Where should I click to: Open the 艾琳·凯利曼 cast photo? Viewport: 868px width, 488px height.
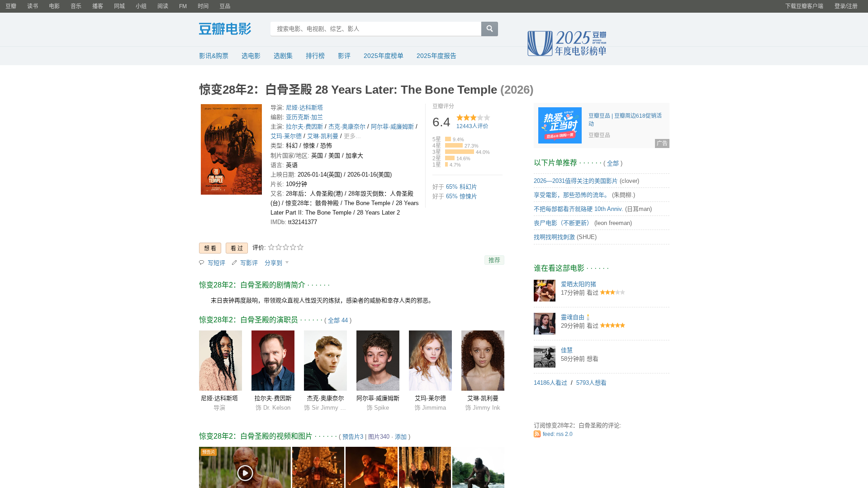pos(483,360)
